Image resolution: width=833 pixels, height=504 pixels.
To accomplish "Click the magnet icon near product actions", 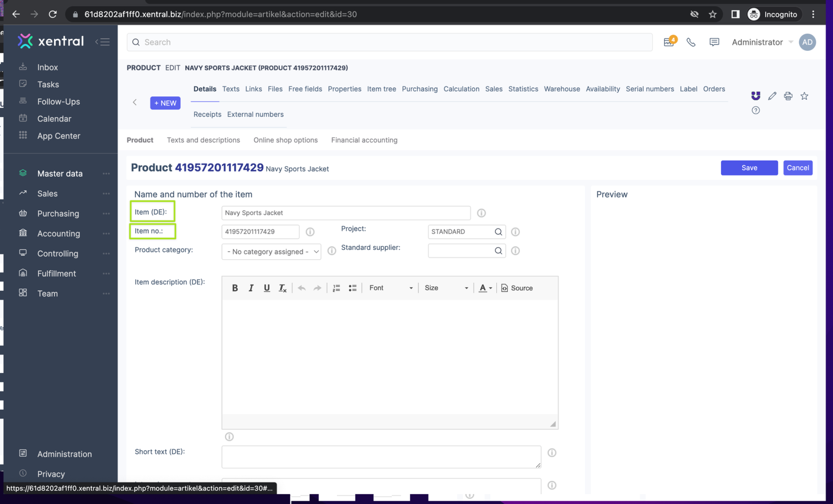I will click(756, 96).
